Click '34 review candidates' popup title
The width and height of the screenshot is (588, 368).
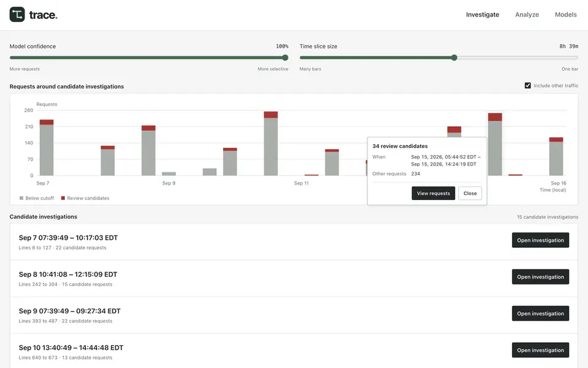pyautogui.click(x=400, y=146)
